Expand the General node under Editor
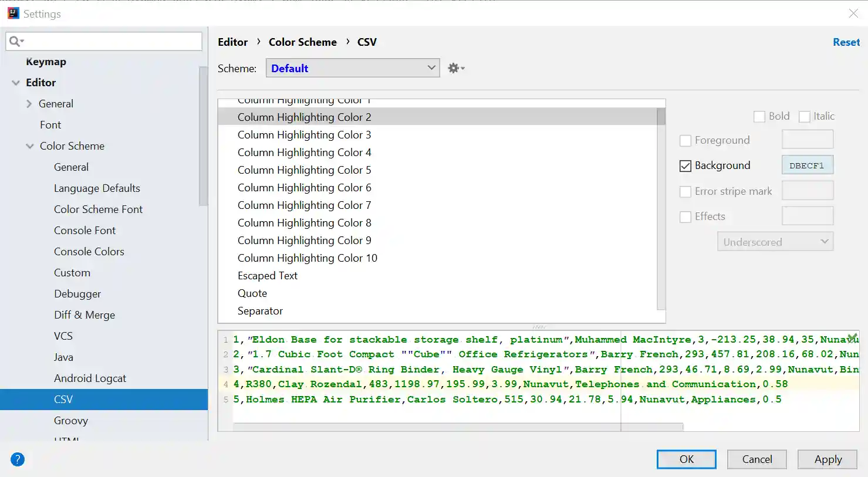The image size is (868, 477). click(28, 103)
